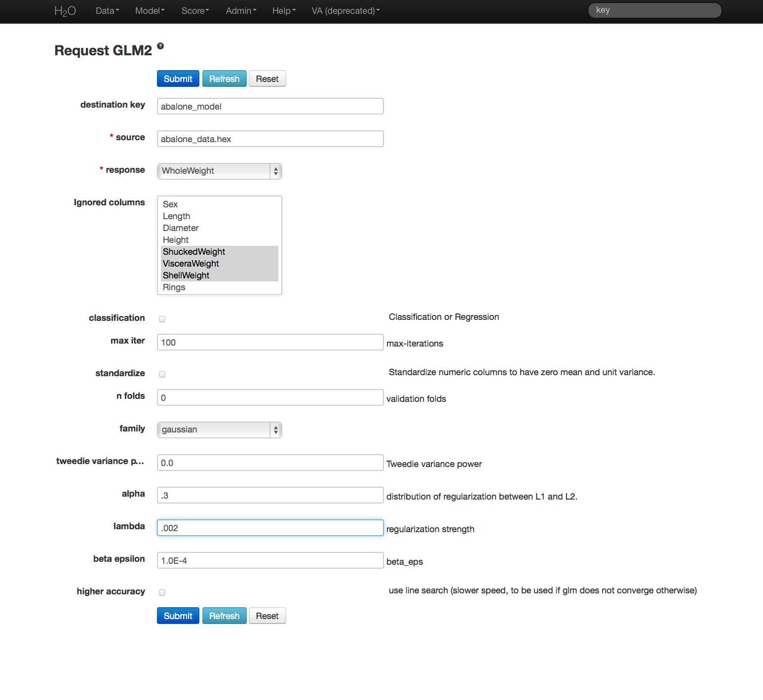763x700 pixels.
Task: Open the Data menu in navbar
Action: [x=107, y=11]
